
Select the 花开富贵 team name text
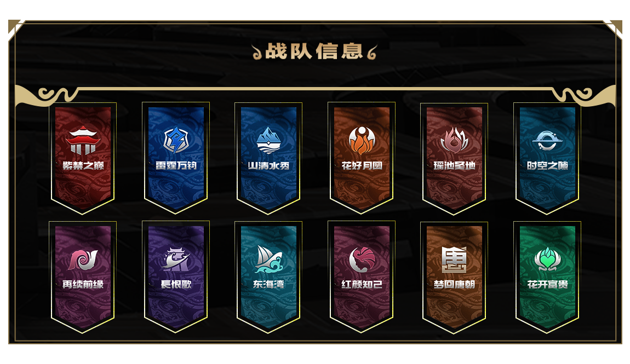[x=547, y=284]
